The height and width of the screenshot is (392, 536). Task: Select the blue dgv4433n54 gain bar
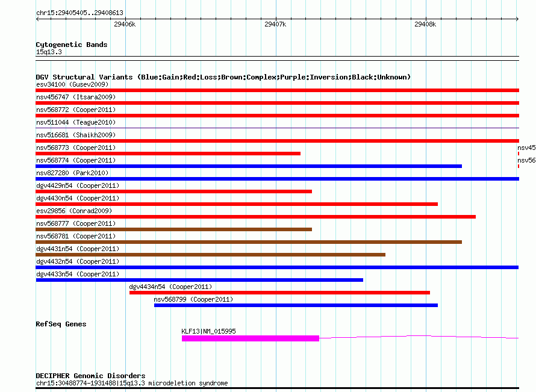click(199, 280)
